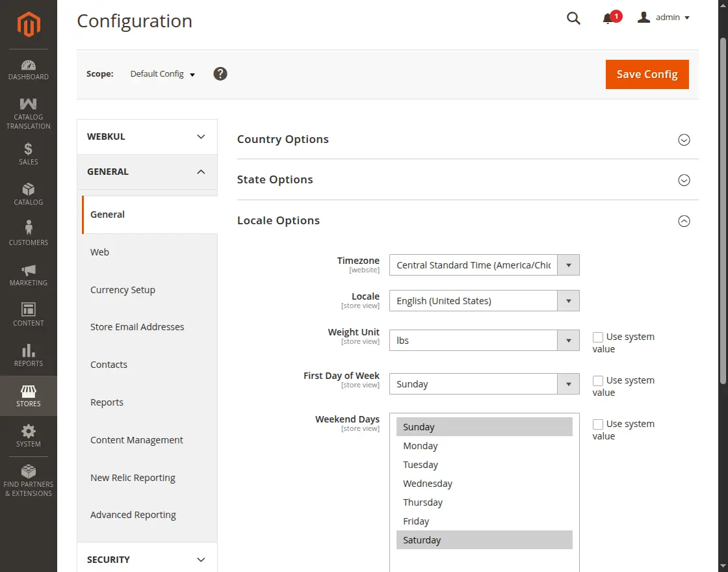Select Wednesday in Weekend Days list

point(428,483)
